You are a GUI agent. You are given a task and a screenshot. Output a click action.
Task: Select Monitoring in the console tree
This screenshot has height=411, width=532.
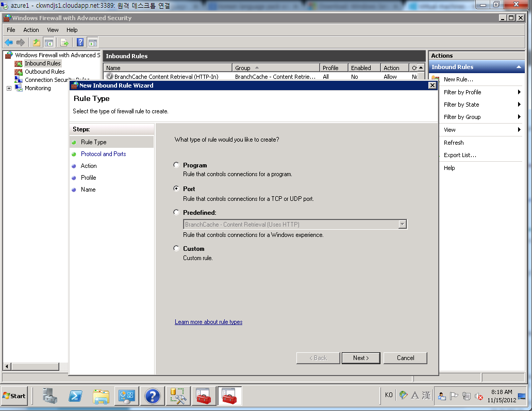pos(38,88)
